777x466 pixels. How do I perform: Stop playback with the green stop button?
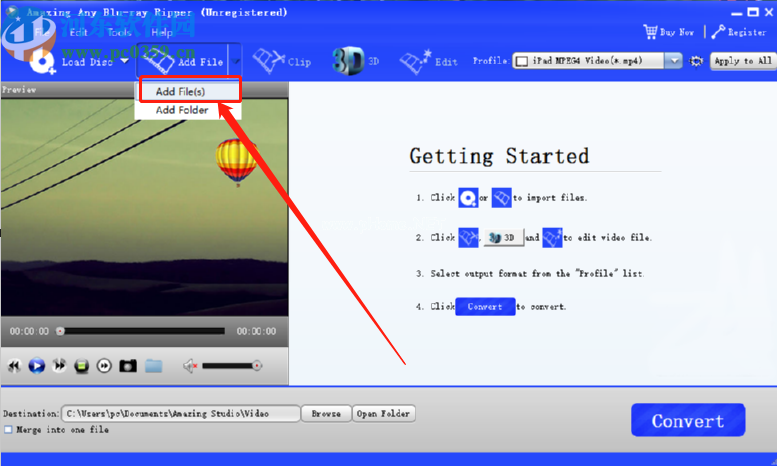point(82,366)
